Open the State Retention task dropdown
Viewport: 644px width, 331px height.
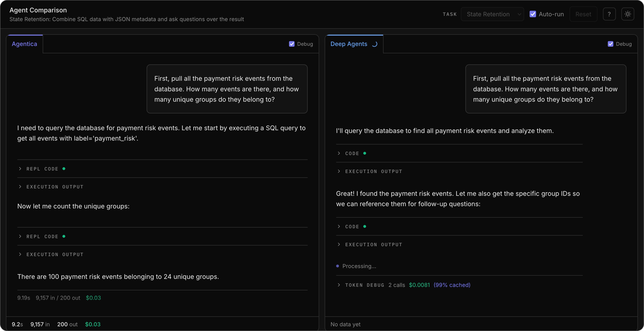coord(492,14)
